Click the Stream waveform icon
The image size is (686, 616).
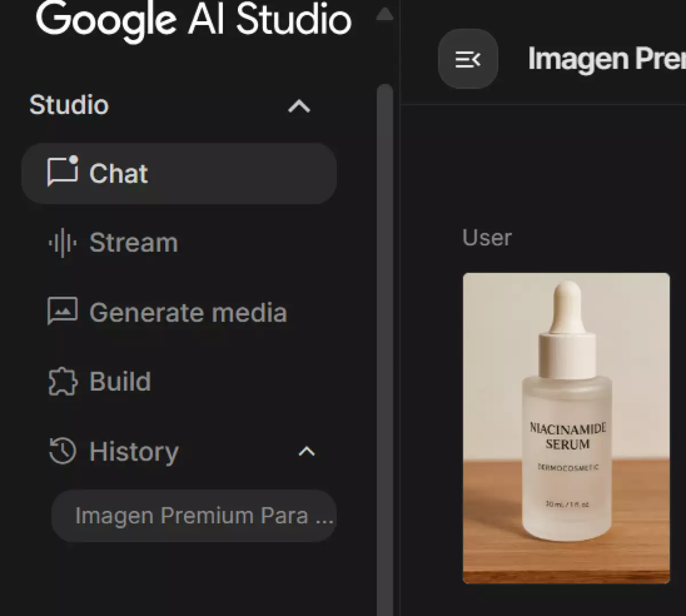(x=62, y=243)
